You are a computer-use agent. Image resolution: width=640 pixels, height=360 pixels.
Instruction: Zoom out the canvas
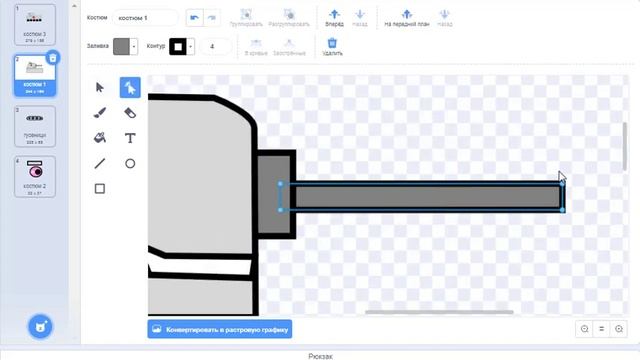tap(584, 329)
